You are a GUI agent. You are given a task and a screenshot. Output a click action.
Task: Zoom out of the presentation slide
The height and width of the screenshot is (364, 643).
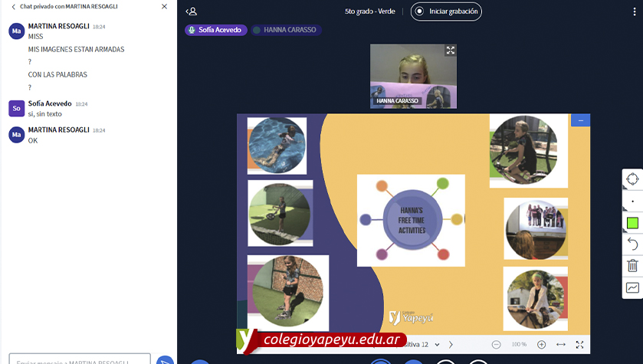tap(497, 345)
